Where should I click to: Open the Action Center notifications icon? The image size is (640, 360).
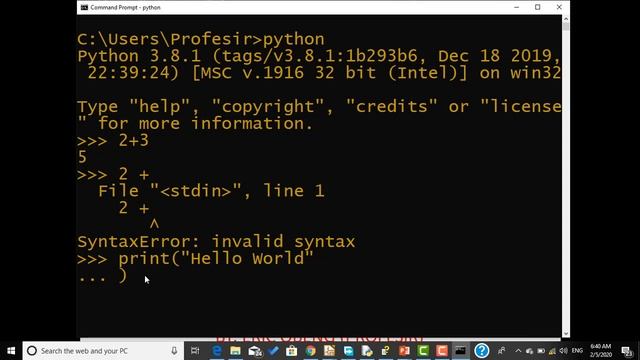627,351
